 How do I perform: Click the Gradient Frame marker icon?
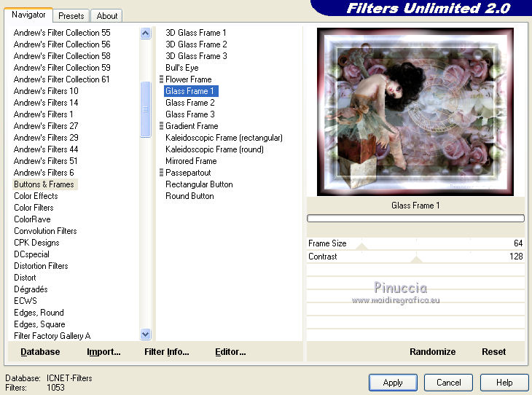point(162,126)
